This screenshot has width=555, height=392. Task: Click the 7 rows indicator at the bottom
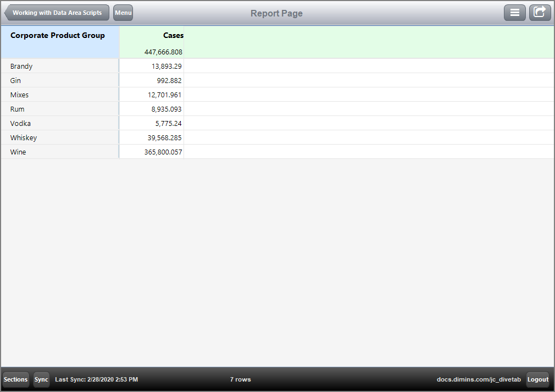(240, 379)
